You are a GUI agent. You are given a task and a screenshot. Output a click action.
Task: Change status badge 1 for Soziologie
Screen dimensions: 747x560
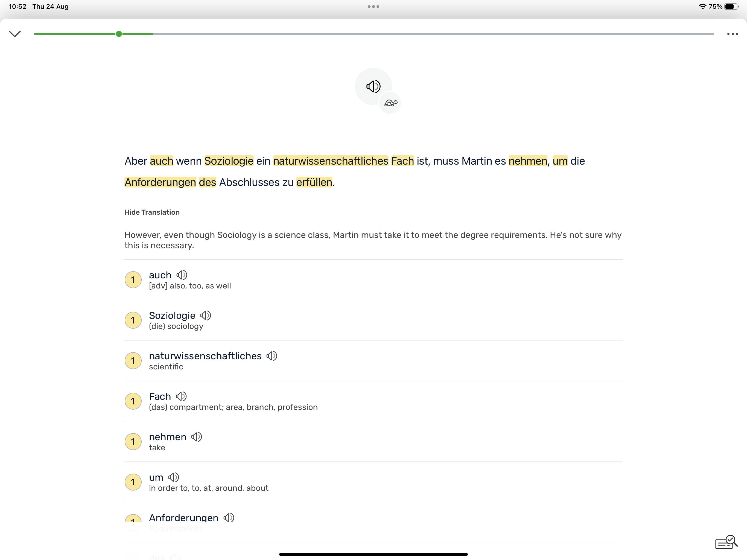pos(133,320)
